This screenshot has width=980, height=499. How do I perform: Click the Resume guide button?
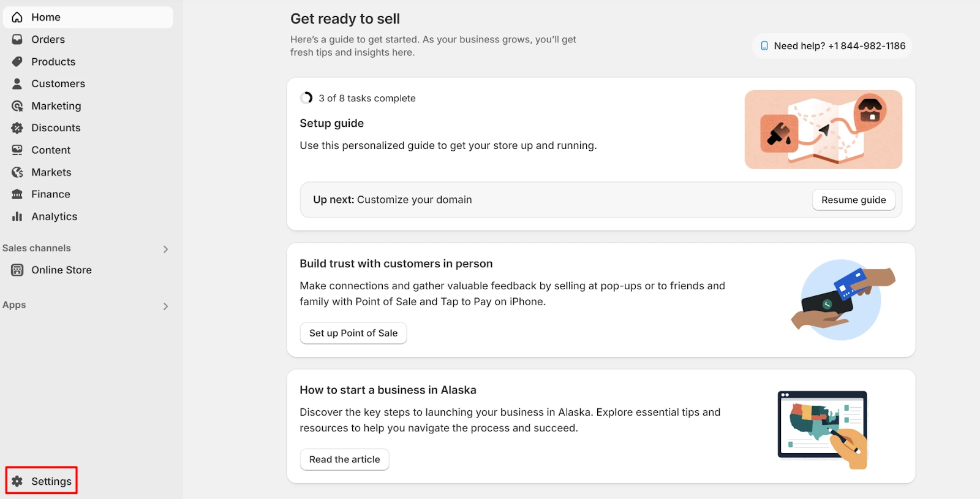pyautogui.click(x=853, y=200)
